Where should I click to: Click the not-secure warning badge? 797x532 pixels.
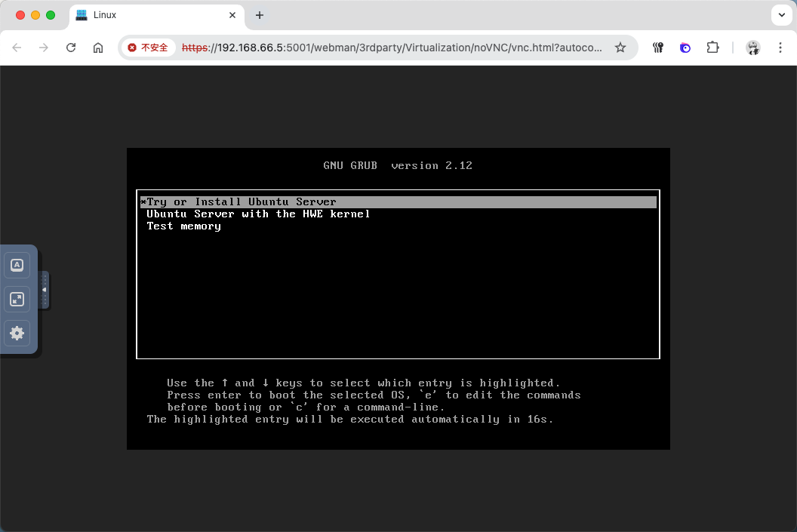click(x=148, y=48)
